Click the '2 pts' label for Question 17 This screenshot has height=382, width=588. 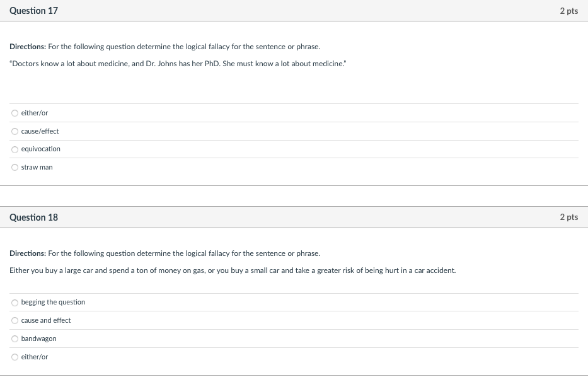569,11
